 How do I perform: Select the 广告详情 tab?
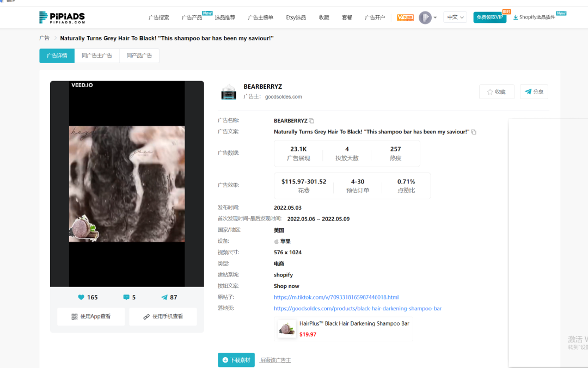coord(57,56)
